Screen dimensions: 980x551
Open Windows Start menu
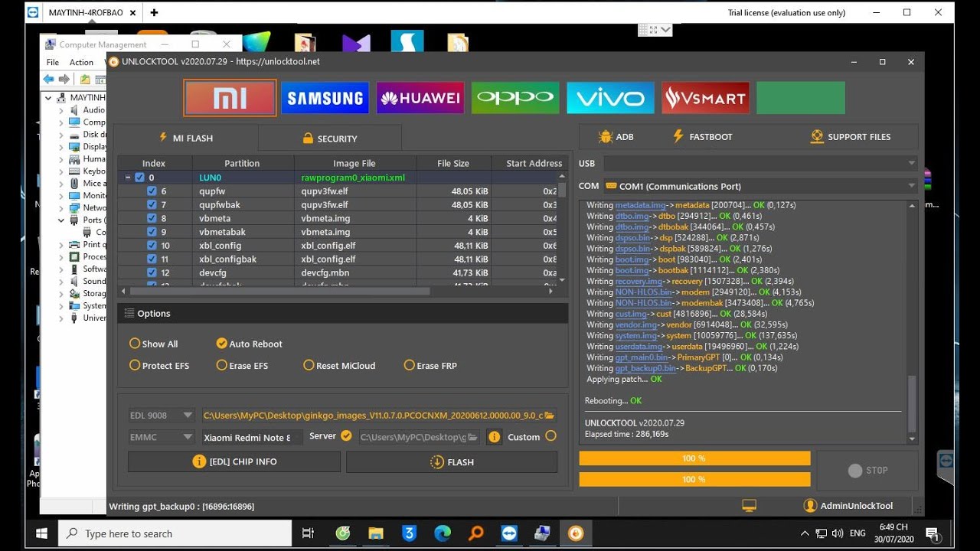coord(41,533)
